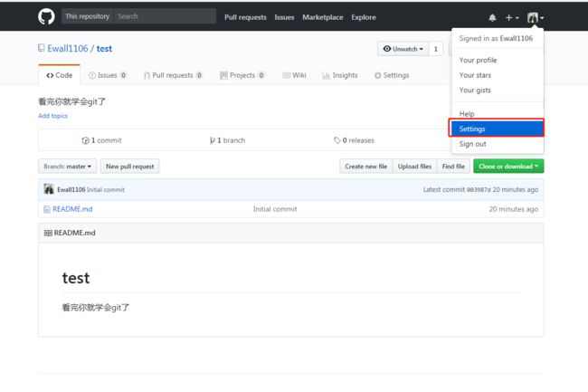588x392 pixels.
Task: View the 1 commit history
Action: point(101,140)
